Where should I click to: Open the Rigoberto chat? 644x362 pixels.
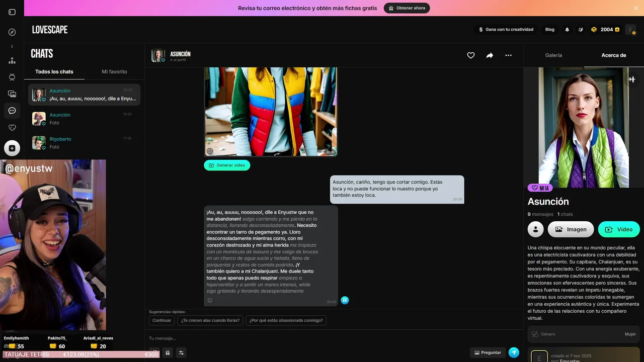click(x=84, y=143)
